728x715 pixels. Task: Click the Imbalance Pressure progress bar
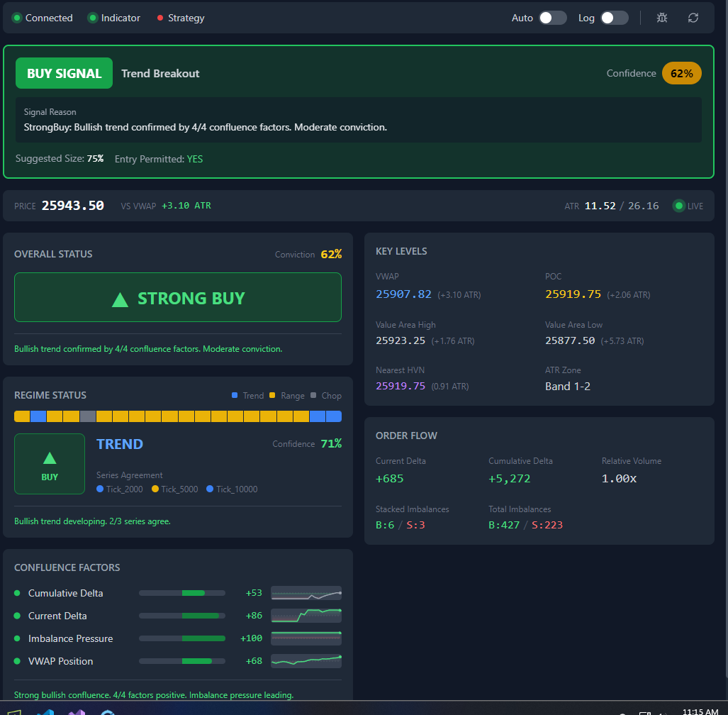pyautogui.click(x=182, y=638)
